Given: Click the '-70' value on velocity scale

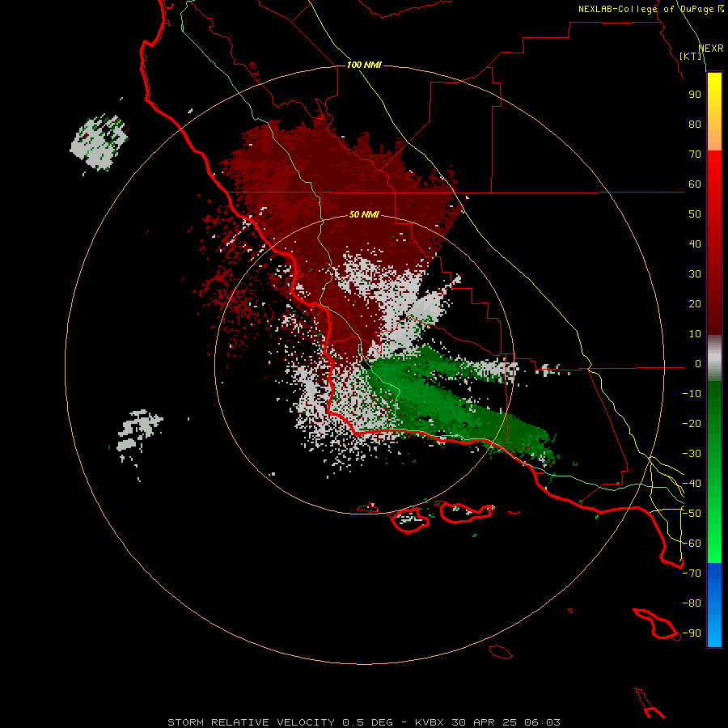Looking at the screenshot, I should coord(692,574).
